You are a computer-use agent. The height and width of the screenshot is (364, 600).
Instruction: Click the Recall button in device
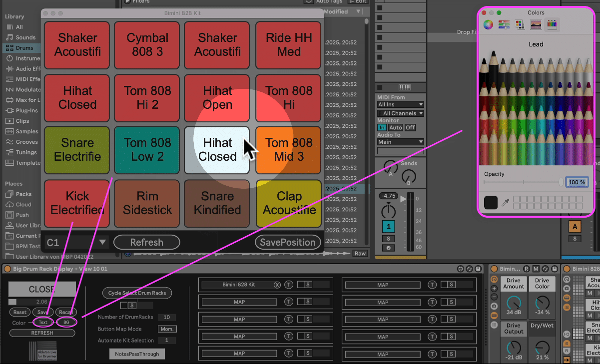(66, 312)
